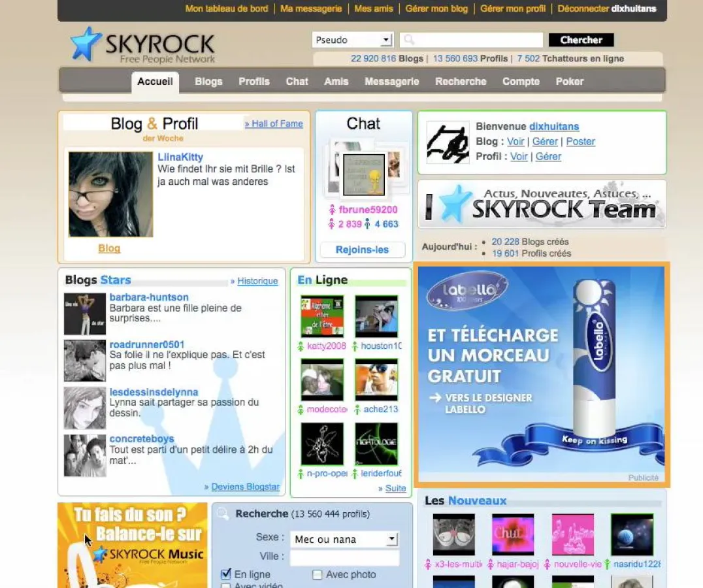Image resolution: width=703 pixels, height=588 pixels.
Task: Open Ma messagerie from the top menu
Action: click(x=310, y=8)
